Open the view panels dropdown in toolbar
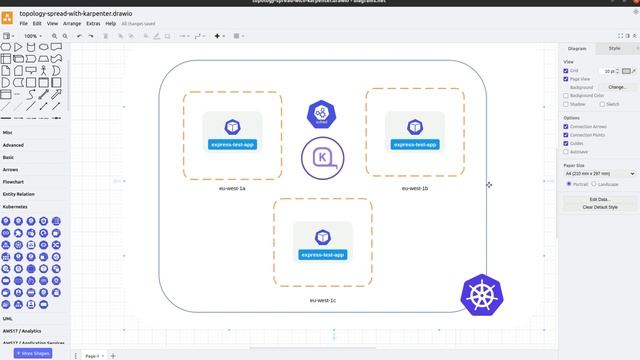The image size is (640, 360). point(9,36)
